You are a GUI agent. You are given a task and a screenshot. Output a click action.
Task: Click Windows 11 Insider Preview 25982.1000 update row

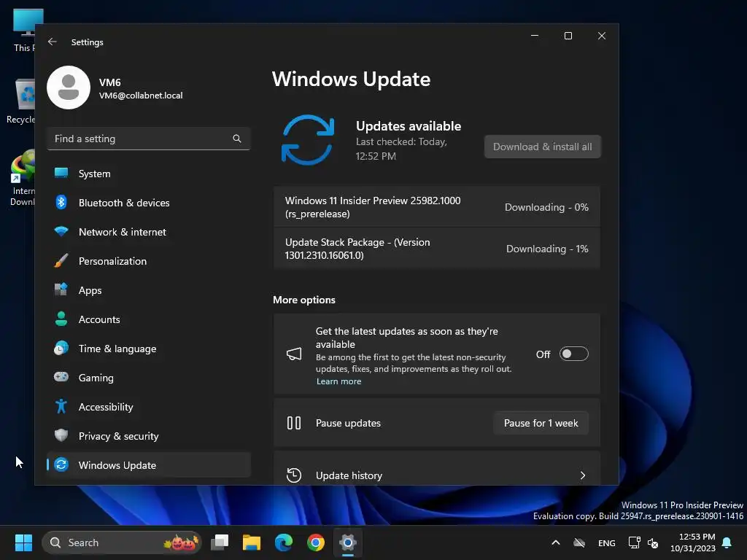(436, 207)
